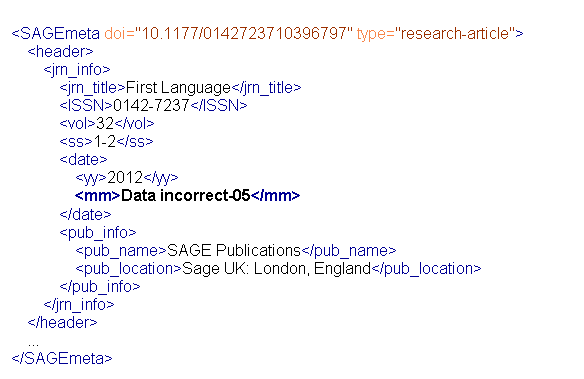
Task: Click the research-article type value
Action: [455, 34]
